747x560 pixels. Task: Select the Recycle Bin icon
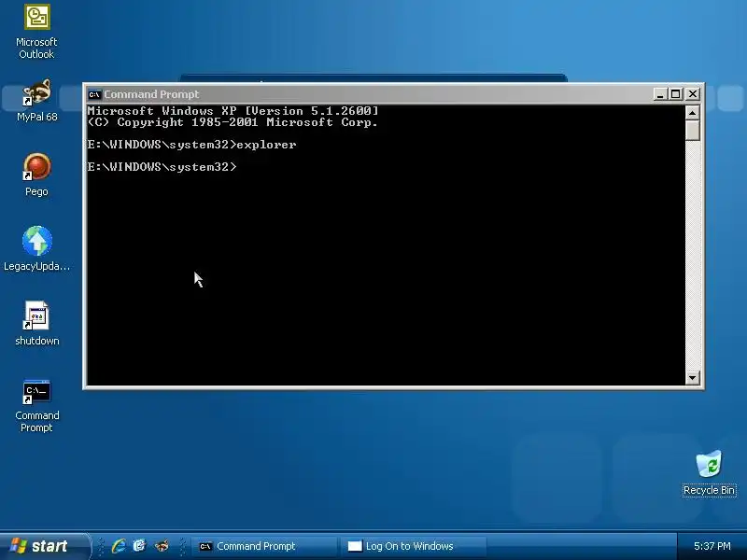click(x=709, y=473)
